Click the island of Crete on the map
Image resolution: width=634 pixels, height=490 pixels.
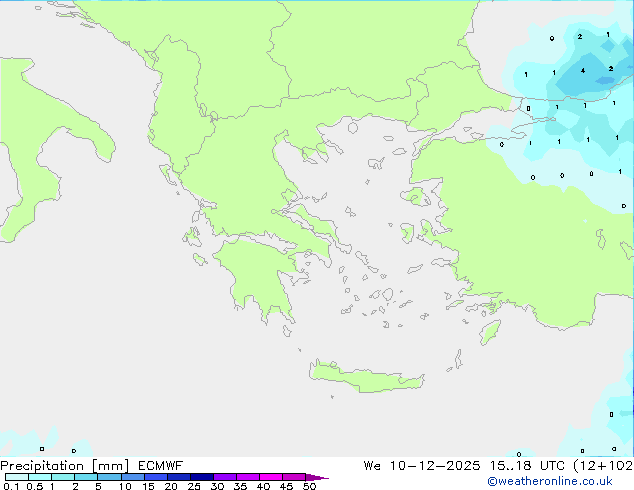tap(366, 378)
